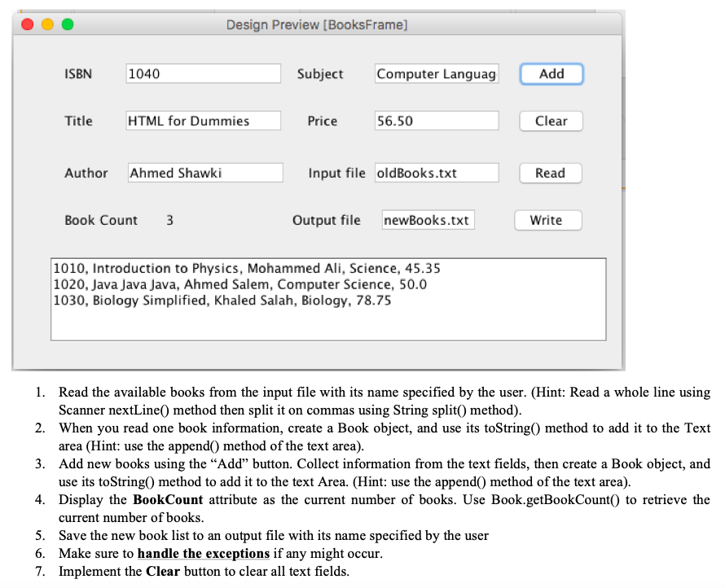Click the Book Count value 3
Screen dimensions: 725x588
click(x=169, y=220)
